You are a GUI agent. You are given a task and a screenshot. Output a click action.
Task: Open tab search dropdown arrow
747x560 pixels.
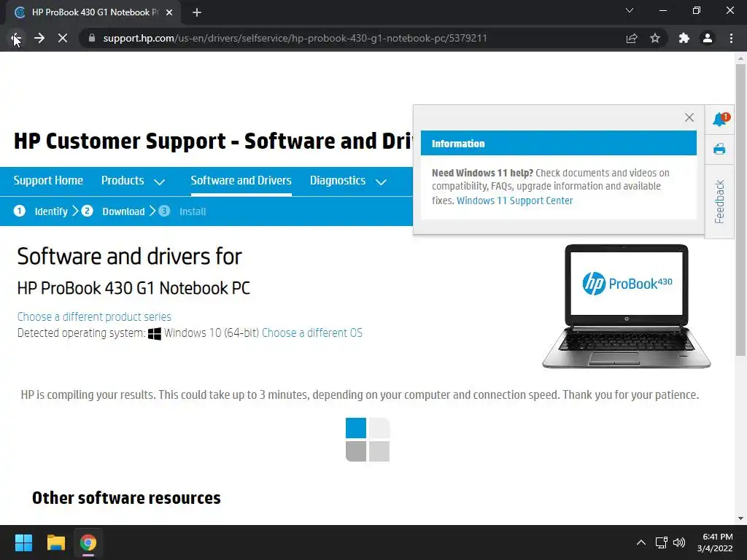[x=630, y=10]
